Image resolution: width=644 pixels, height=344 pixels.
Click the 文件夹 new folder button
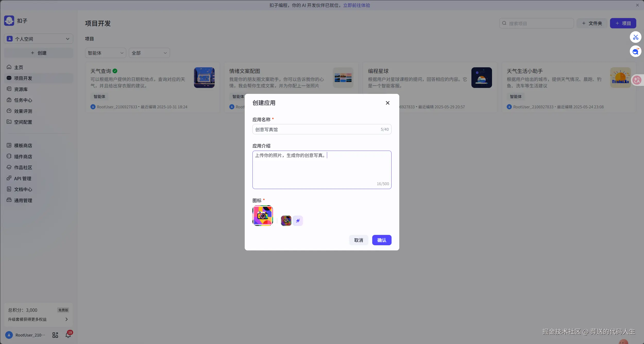592,23
